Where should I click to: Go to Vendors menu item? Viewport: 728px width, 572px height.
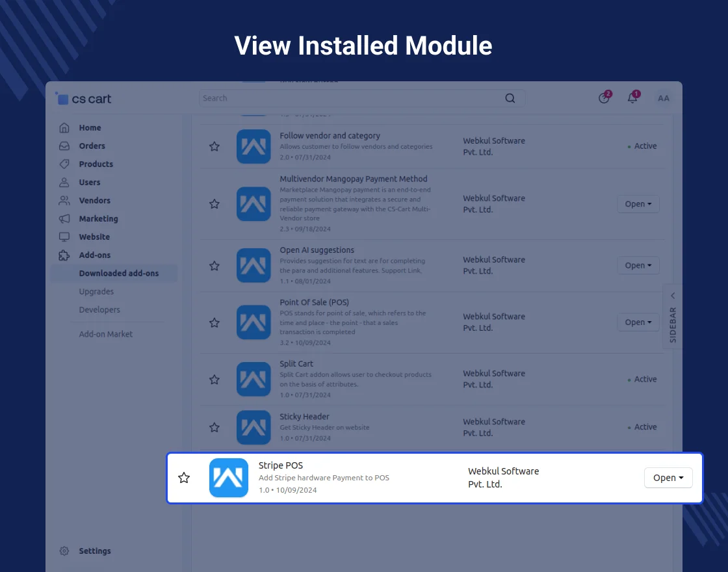(95, 201)
